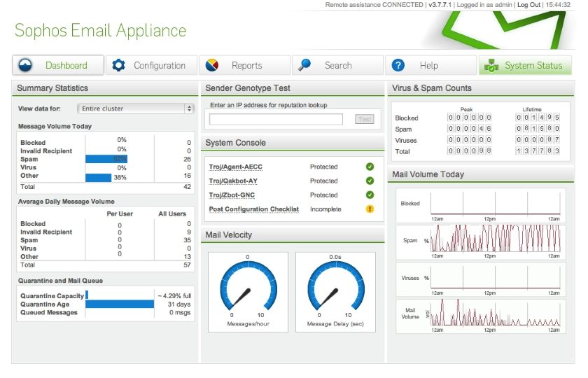Click the Lifetime column heading

[532, 109]
